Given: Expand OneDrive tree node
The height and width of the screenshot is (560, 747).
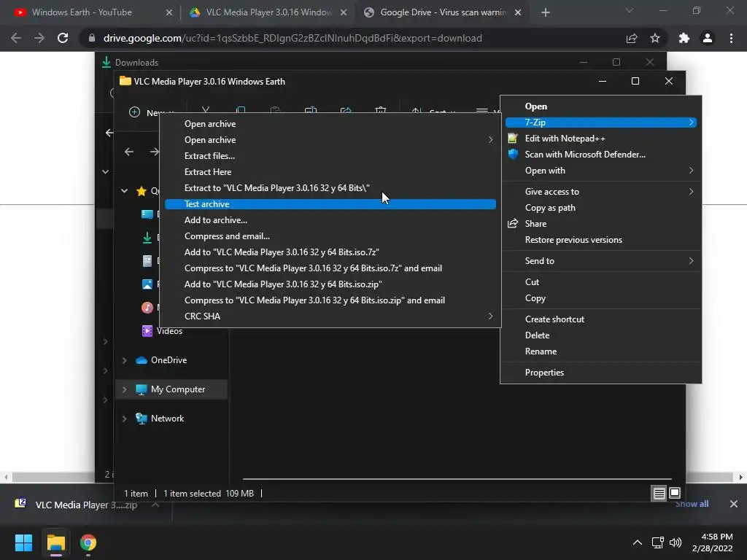Looking at the screenshot, I should (x=124, y=360).
